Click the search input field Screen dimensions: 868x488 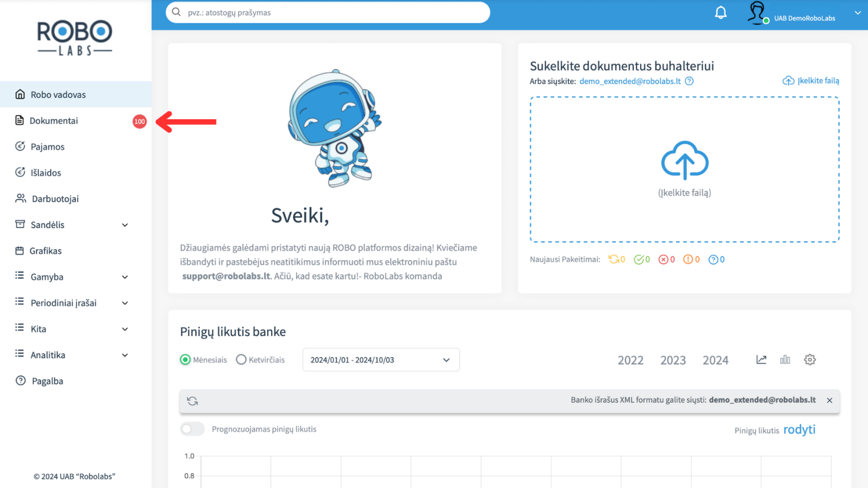pyautogui.click(x=328, y=12)
